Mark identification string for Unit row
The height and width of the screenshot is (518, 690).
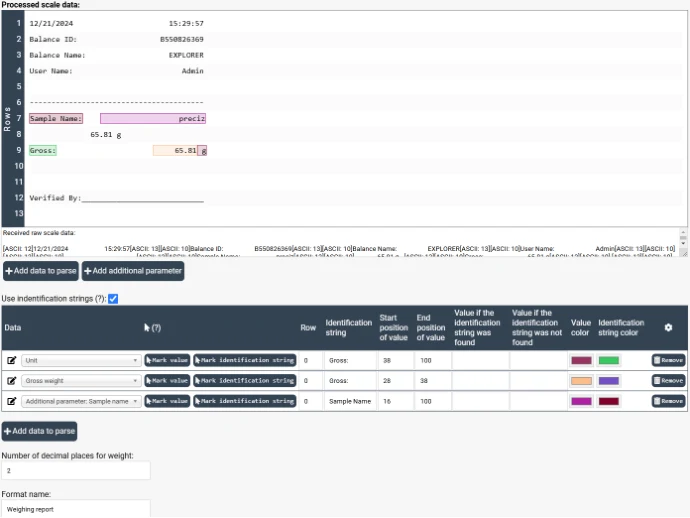coord(245,360)
